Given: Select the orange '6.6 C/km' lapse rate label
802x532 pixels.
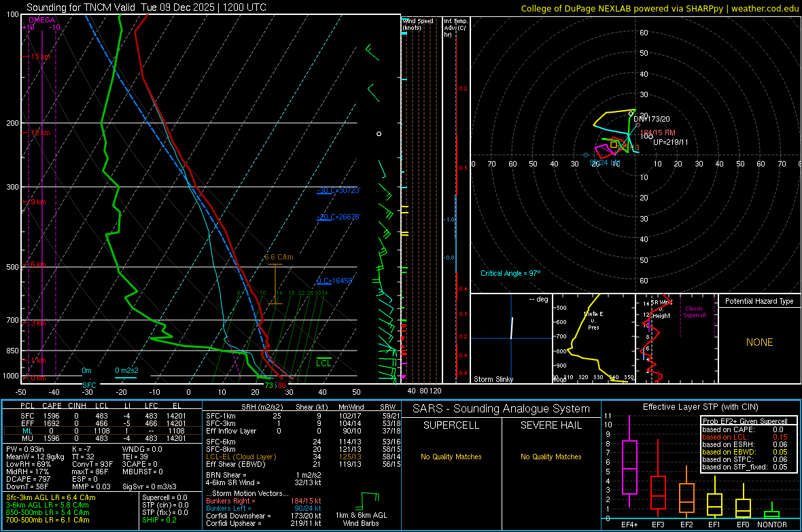Looking at the screenshot, I should tap(279, 257).
